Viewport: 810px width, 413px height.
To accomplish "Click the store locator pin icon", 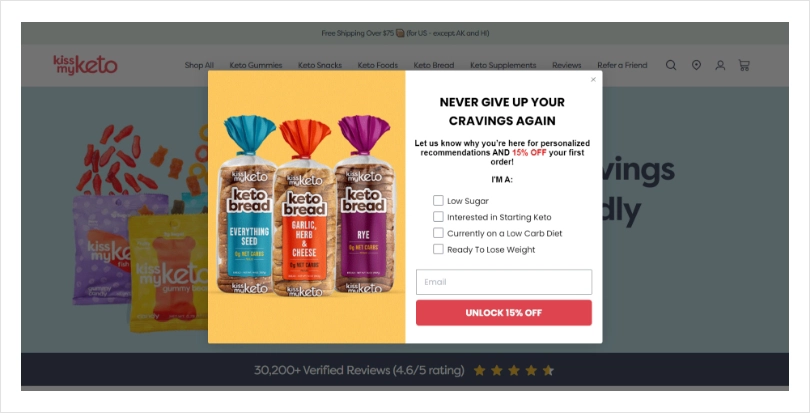I will pos(696,65).
